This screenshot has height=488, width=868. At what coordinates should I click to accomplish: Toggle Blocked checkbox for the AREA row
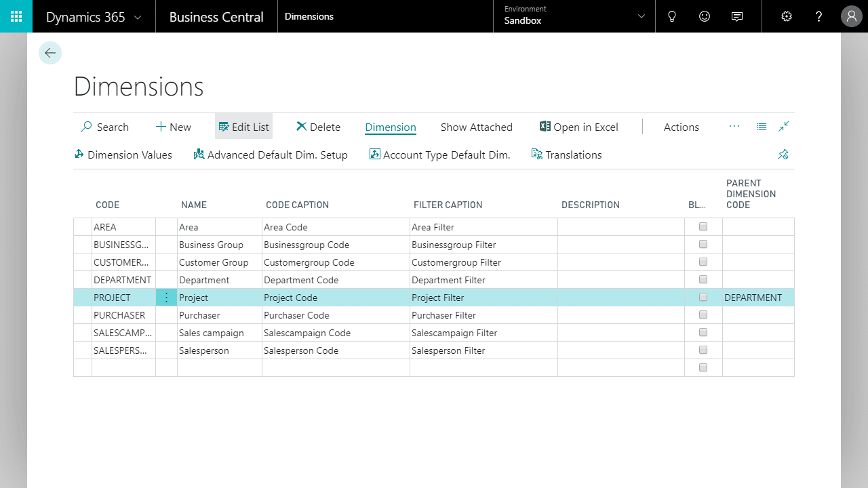point(703,226)
